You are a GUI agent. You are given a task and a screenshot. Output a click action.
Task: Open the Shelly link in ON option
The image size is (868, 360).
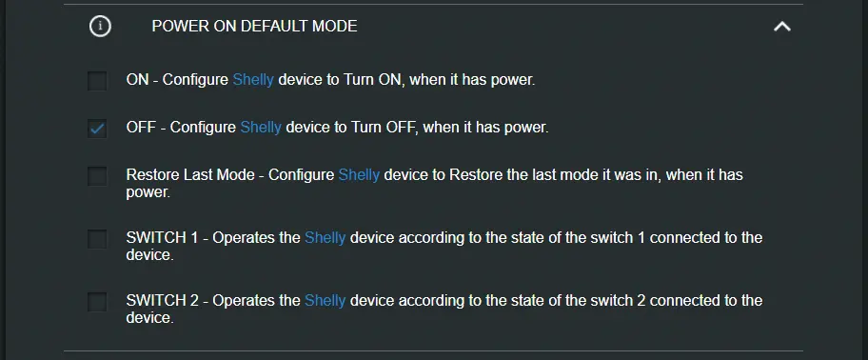(253, 80)
